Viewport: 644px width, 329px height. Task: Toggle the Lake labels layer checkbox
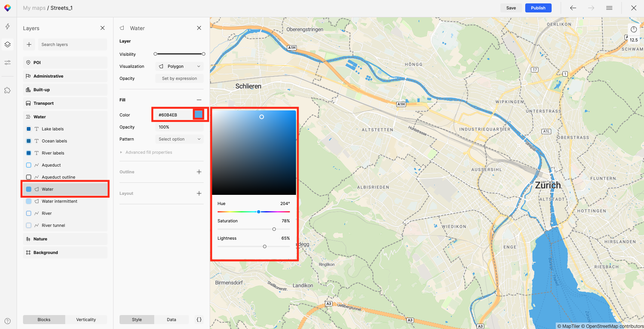[x=29, y=129]
